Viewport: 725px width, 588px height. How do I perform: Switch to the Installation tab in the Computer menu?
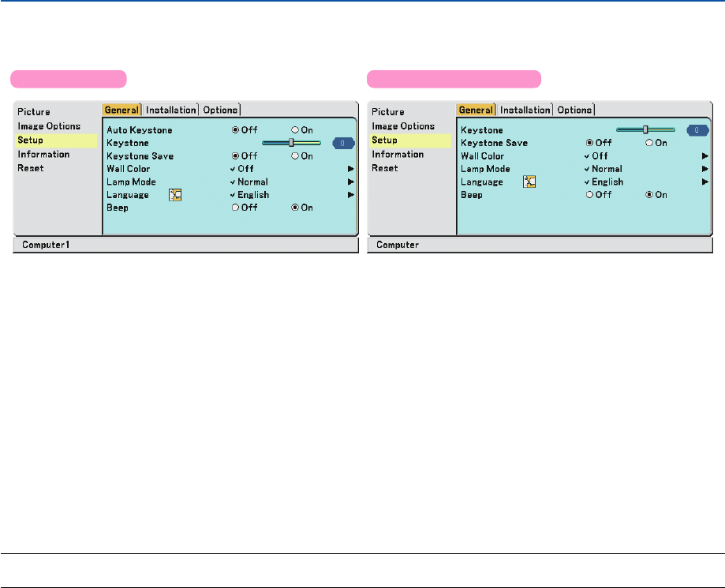[x=525, y=110]
